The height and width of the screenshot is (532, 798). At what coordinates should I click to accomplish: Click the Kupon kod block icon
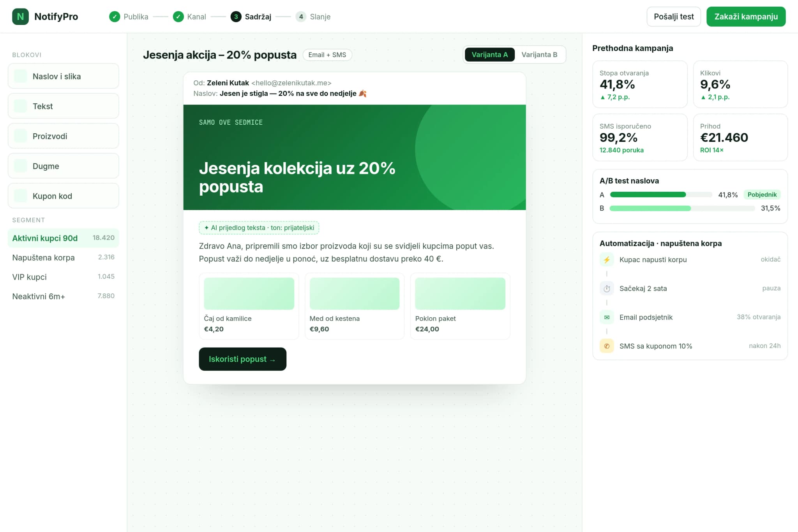[21, 196]
